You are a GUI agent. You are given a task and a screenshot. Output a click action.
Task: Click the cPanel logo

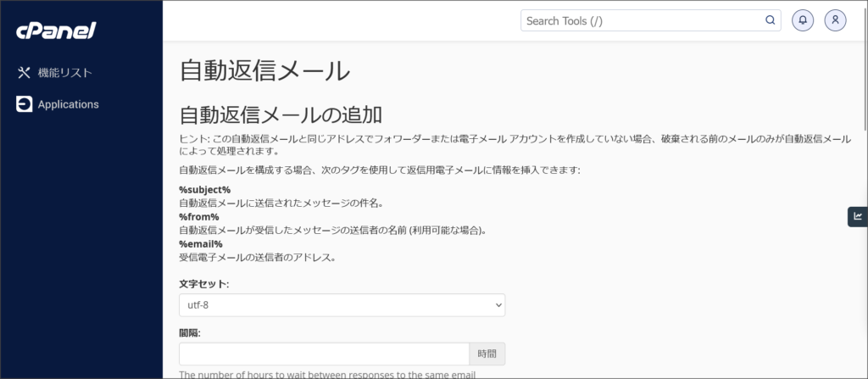click(56, 31)
